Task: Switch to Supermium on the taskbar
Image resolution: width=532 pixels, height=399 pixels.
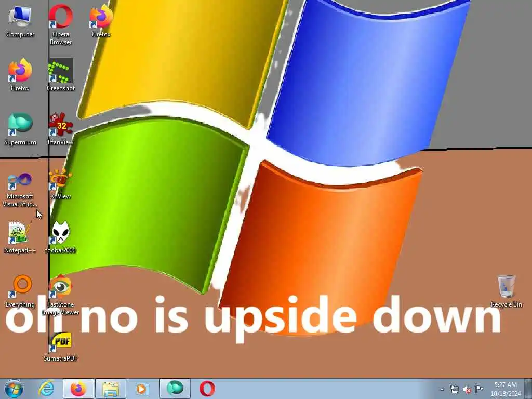Action: (175, 389)
